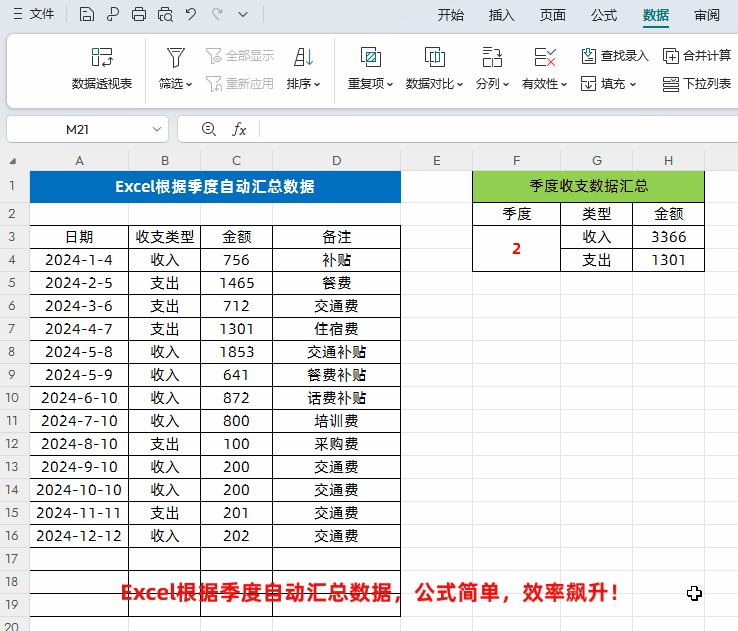Screen dimensions: 738x631
Task: Expand the 数据对比 dropdown arrow
Action: (460, 85)
